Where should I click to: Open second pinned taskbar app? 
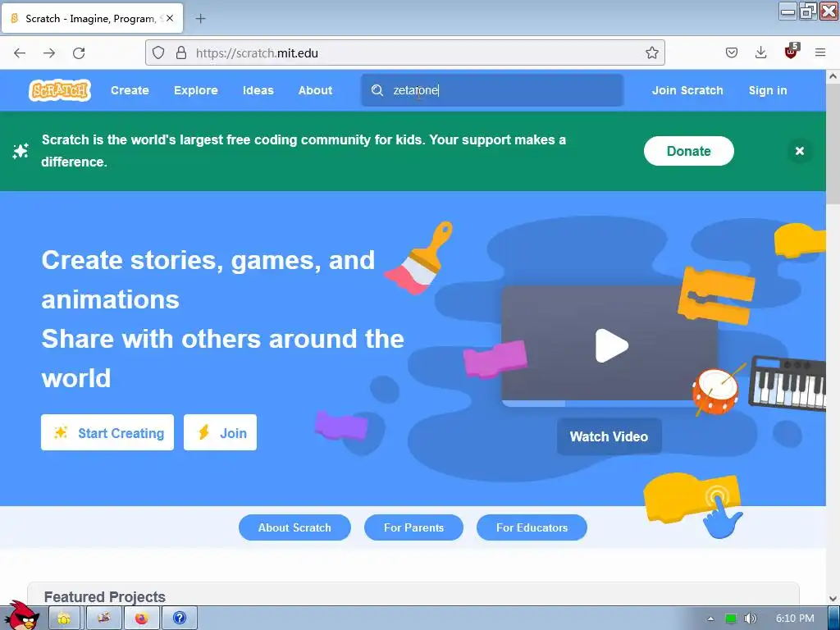pyautogui.click(x=104, y=619)
